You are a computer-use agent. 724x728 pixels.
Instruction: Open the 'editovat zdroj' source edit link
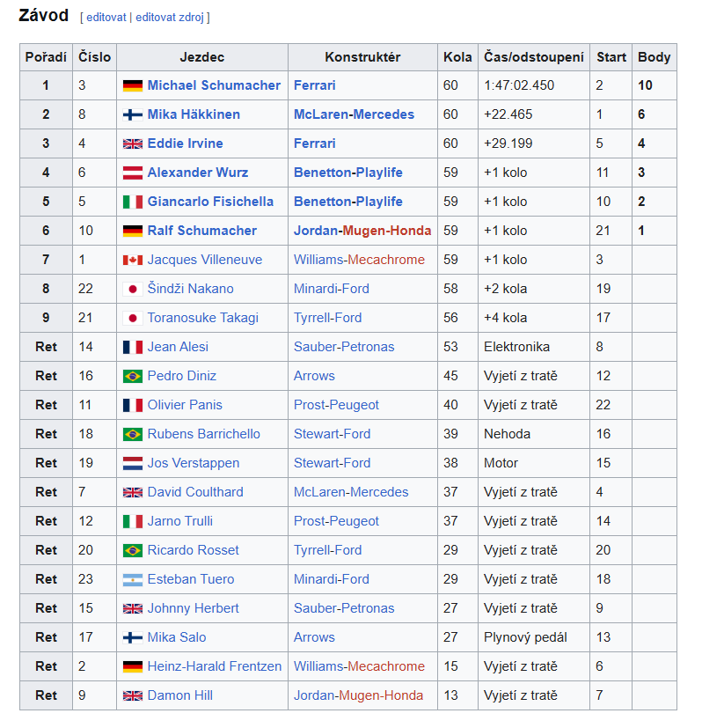click(170, 18)
